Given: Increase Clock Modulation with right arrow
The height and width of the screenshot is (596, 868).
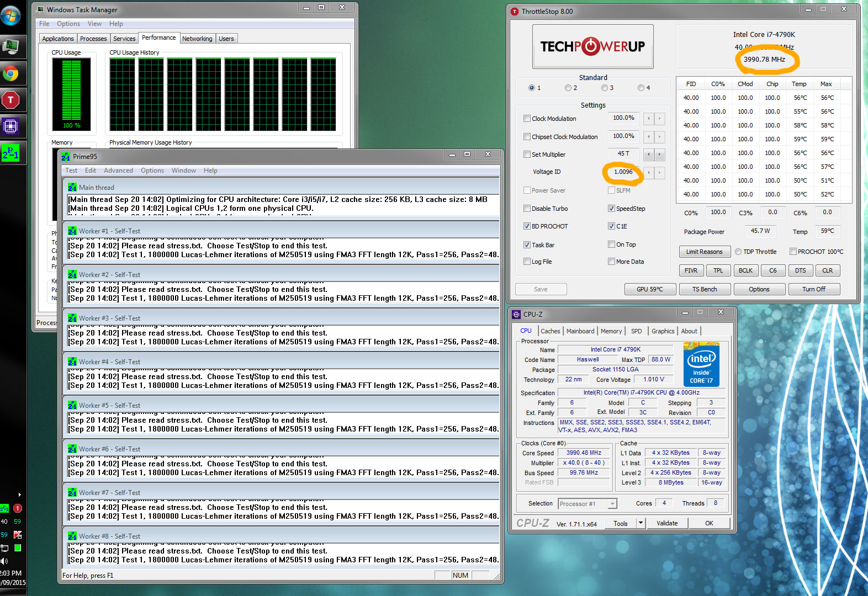Looking at the screenshot, I should (x=660, y=119).
